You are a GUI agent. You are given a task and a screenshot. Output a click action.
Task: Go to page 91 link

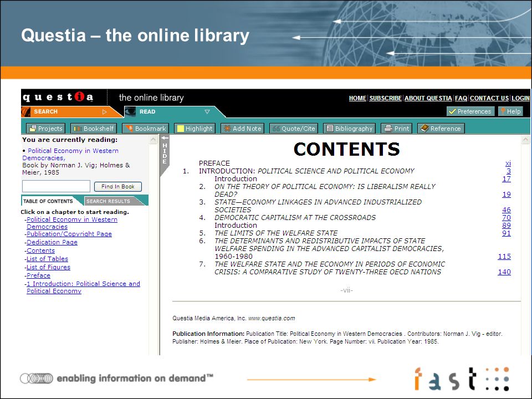[507, 233]
